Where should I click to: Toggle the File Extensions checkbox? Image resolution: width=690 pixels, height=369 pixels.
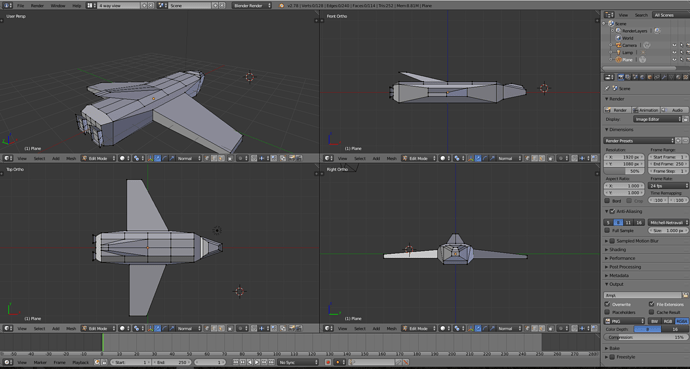(x=651, y=304)
